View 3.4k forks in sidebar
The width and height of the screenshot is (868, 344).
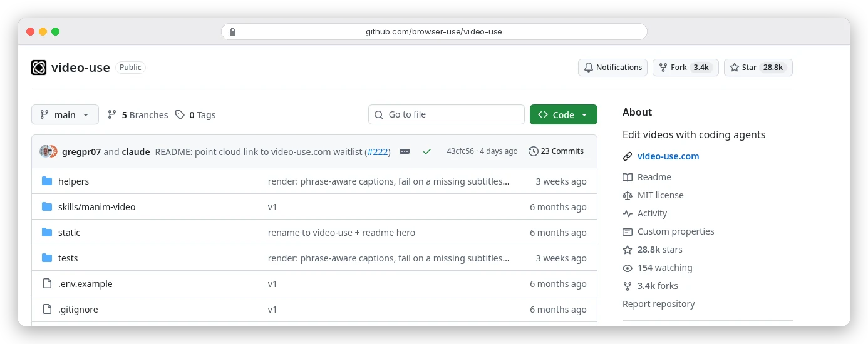(x=658, y=286)
